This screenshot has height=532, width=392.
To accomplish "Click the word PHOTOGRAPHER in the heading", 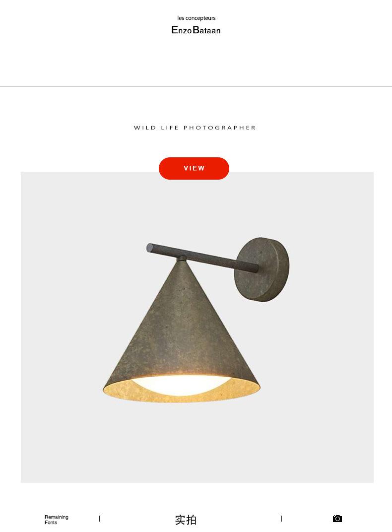I will tap(220, 128).
